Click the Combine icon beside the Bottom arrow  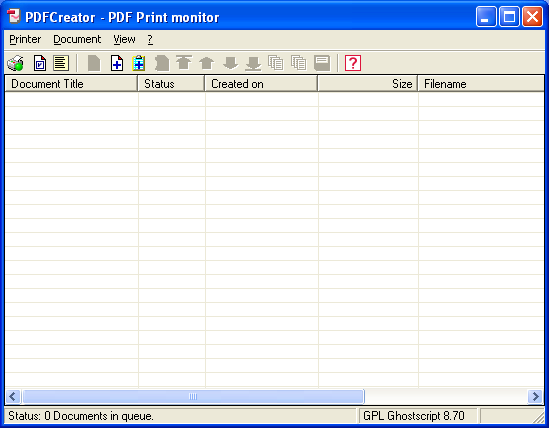[x=275, y=63]
